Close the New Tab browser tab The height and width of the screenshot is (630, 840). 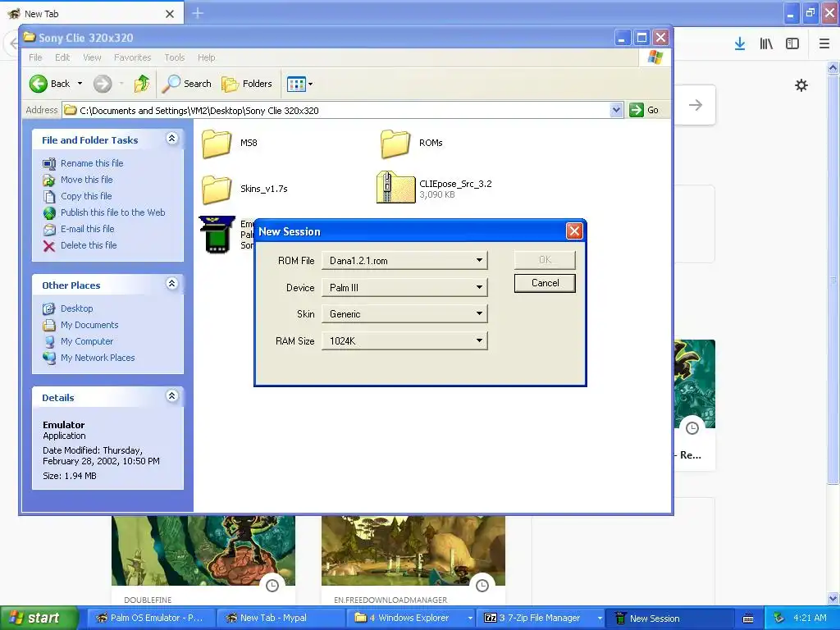point(170,14)
